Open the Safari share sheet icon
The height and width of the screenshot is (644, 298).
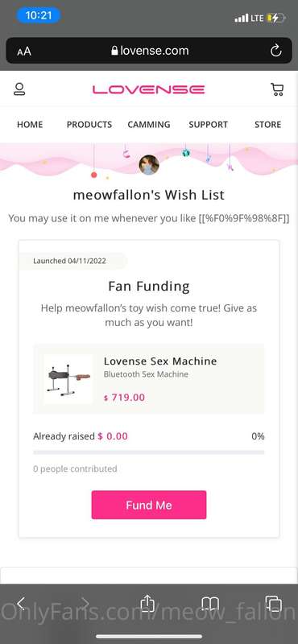147,604
